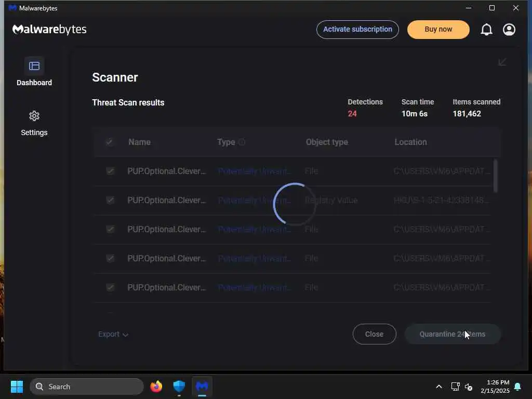Click Quarantine 24 items button
The height and width of the screenshot is (399, 532).
tap(453, 334)
